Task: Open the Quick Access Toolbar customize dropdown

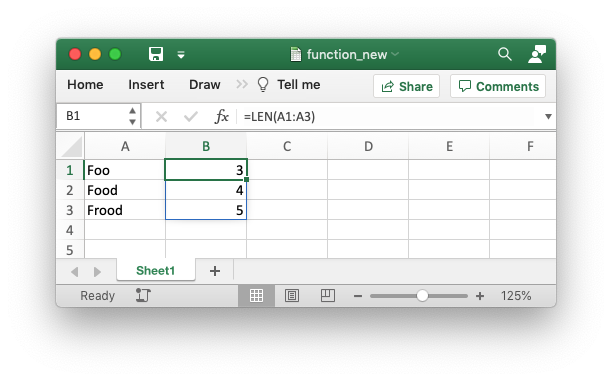Action: (x=181, y=55)
